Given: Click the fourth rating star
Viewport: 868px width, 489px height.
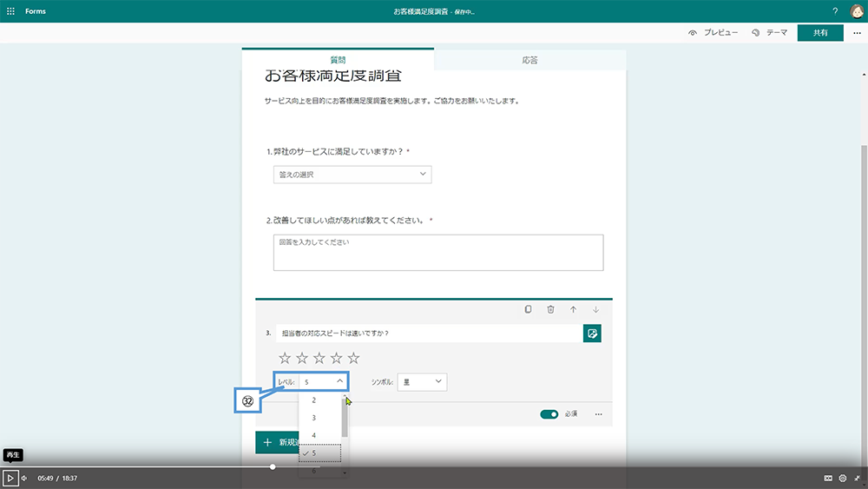Looking at the screenshot, I should pyautogui.click(x=336, y=358).
